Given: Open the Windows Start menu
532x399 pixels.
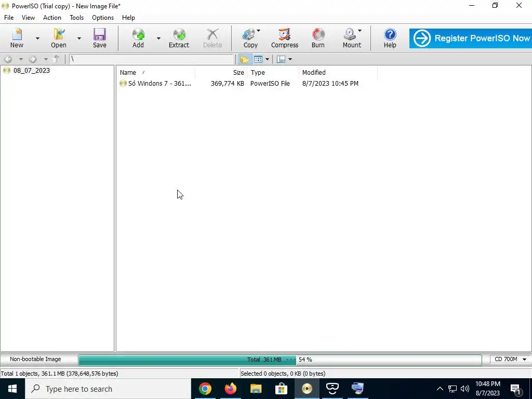Looking at the screenshot, I should (x=12, y=389).
